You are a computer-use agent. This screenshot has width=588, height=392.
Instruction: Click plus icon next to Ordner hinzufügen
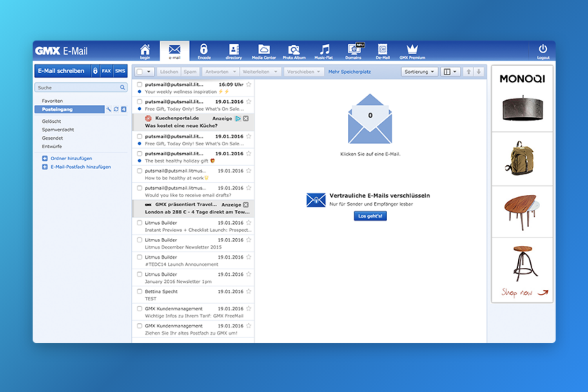coord(45,158)
